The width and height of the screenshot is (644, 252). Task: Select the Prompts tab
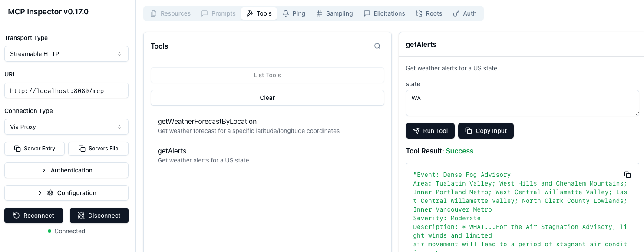click(x=218, y=13)
